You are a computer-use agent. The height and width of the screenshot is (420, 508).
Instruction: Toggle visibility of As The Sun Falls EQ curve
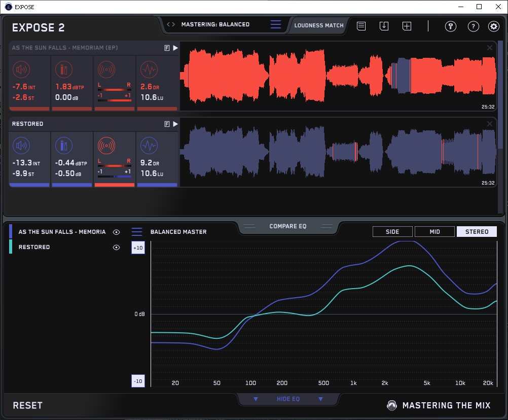point(116,232)
